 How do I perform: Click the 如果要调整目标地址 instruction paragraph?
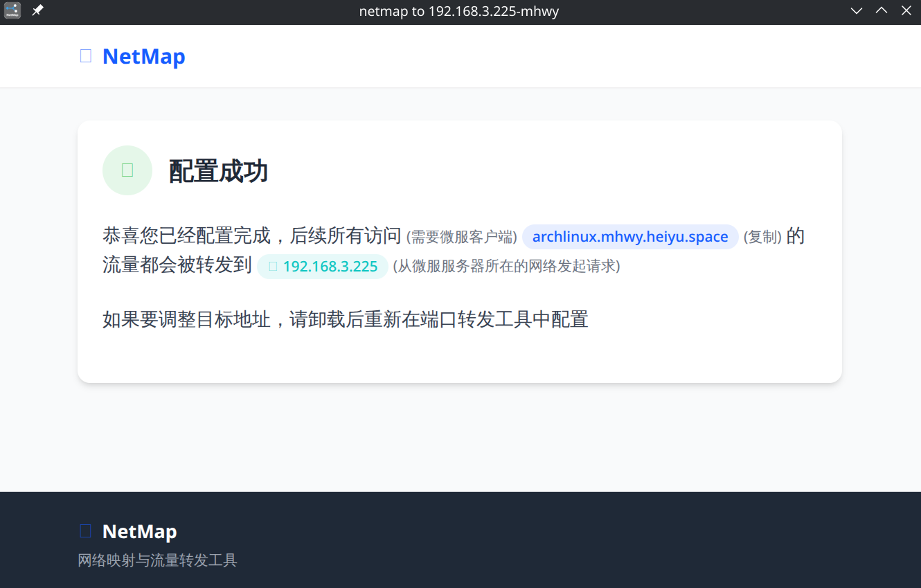pyautogui.click(x=346, y=319)
